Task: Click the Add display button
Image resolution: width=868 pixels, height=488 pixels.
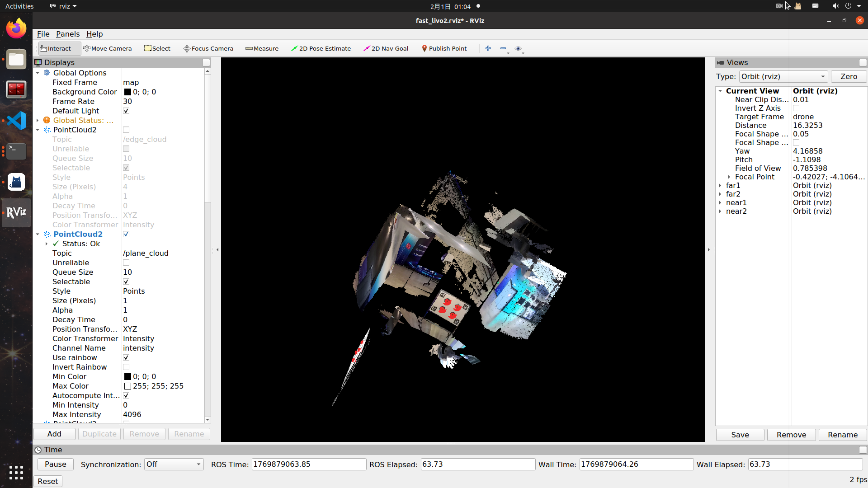Action: point(54,434)
